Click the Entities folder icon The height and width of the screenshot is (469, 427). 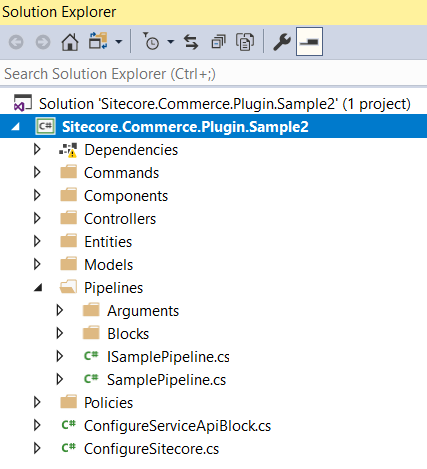coord(69,241)
